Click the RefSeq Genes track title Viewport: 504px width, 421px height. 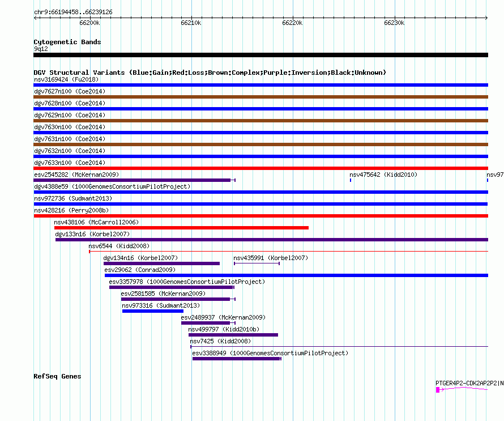click(x=57, y=376)
